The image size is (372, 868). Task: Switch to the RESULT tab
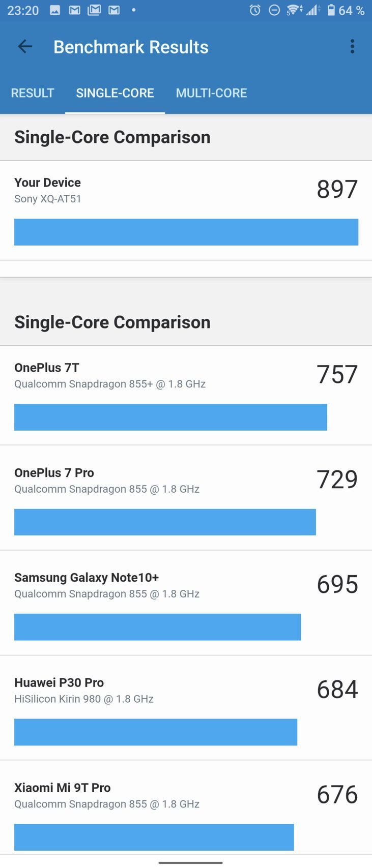tap(33, 93)
